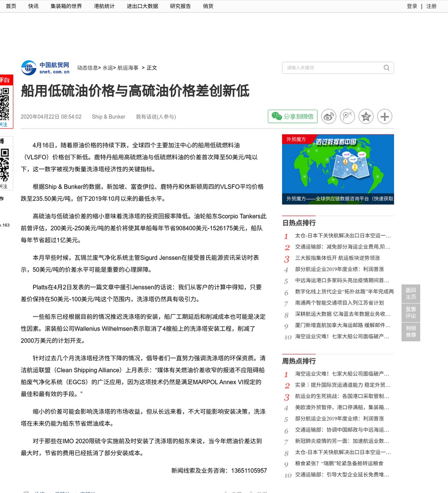Click the 中国航贸网 site logo
This screenshot has width=448, height=493.
[x=46, y=68]
